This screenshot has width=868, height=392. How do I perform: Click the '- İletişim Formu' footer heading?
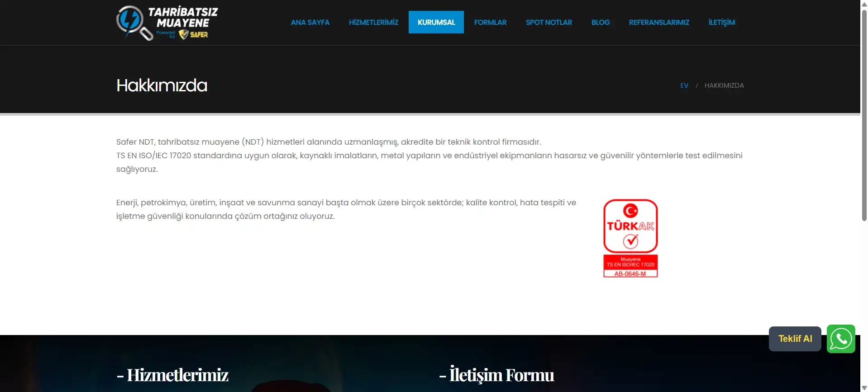point(496,374)
